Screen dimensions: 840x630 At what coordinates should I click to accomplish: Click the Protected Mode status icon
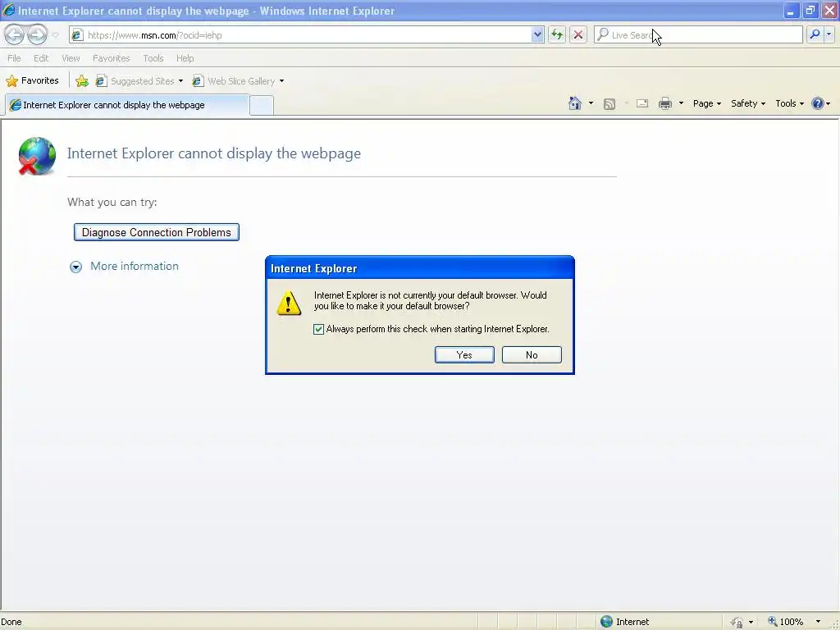click(737, 622)
